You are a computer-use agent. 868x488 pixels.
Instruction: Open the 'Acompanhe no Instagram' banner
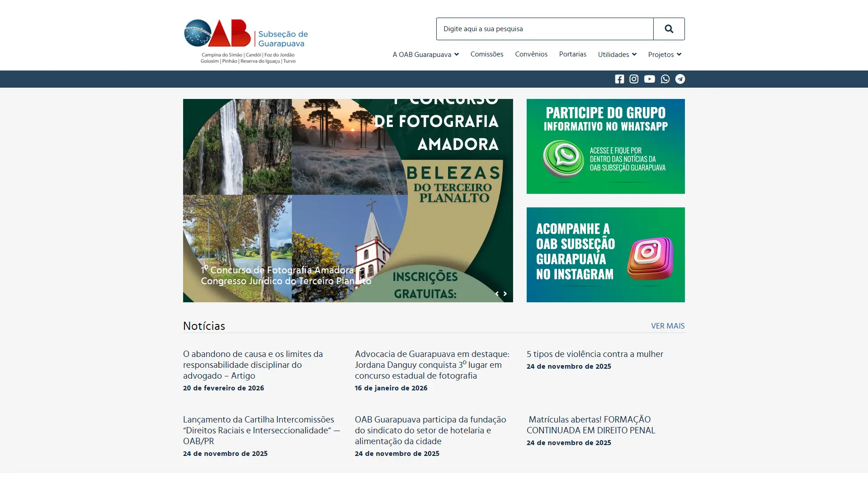(x=605, y=255)
